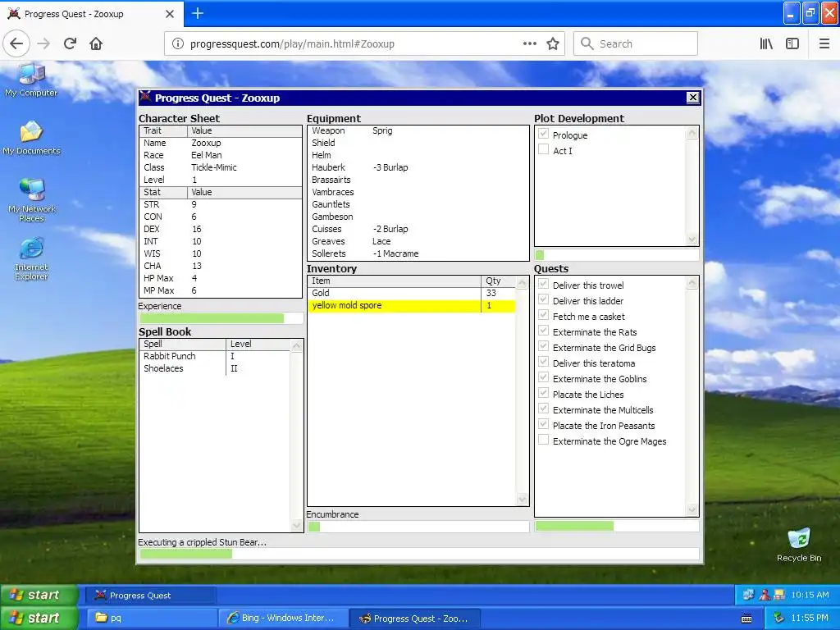
Task: Switch to the pq folder taskbar item
Action: point(151,619)
